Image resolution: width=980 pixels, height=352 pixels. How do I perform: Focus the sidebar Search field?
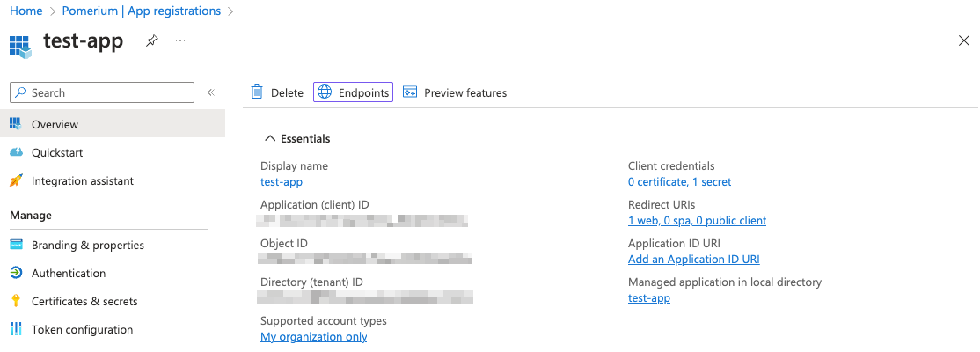click(102, 92)
